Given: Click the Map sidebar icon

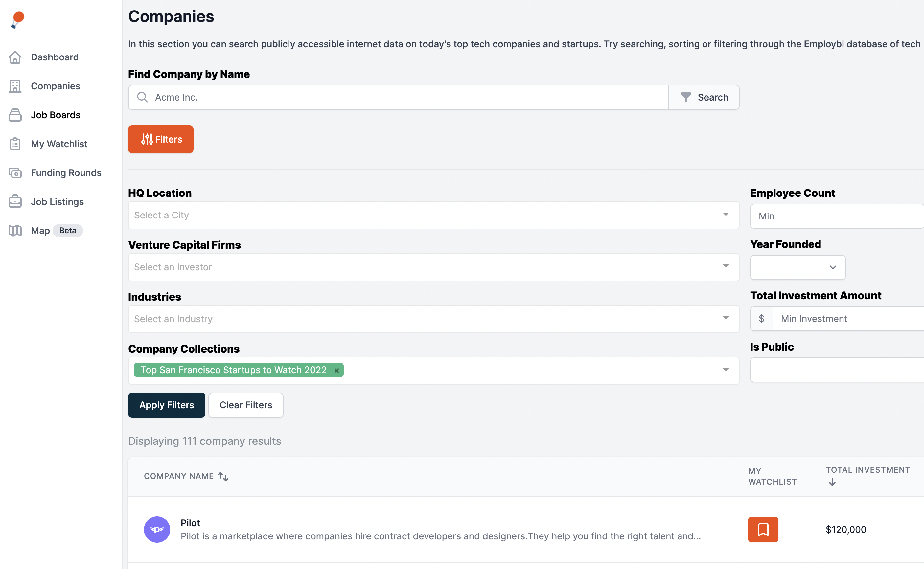Looking at the screenshot, I should pyautogui.click(x=15, y=230).
